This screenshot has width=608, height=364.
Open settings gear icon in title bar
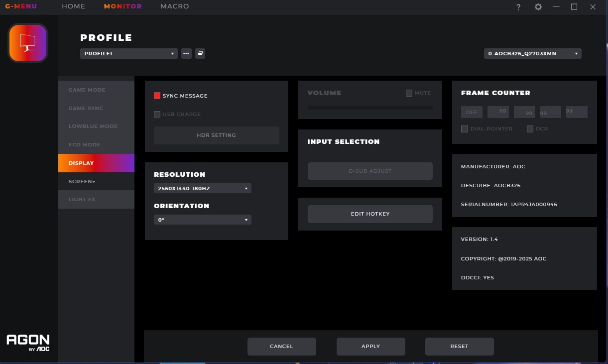[538, 7]
